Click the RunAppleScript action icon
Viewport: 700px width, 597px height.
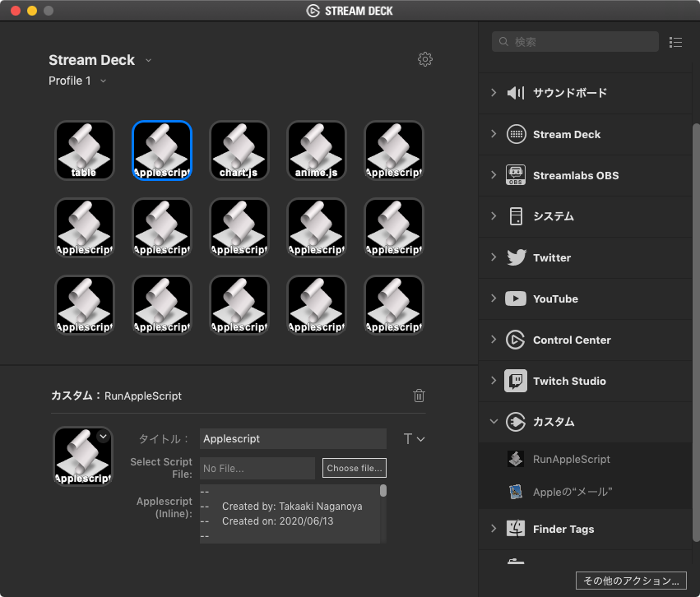516,459
